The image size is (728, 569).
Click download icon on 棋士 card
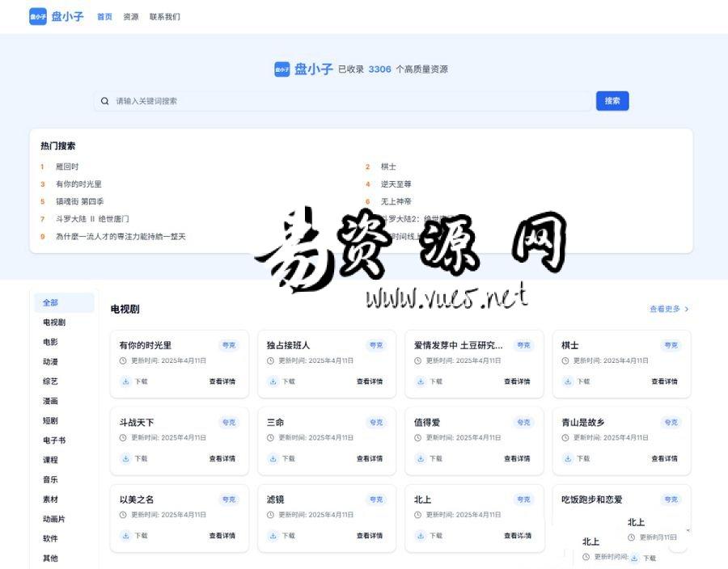(x=568, y=381)
